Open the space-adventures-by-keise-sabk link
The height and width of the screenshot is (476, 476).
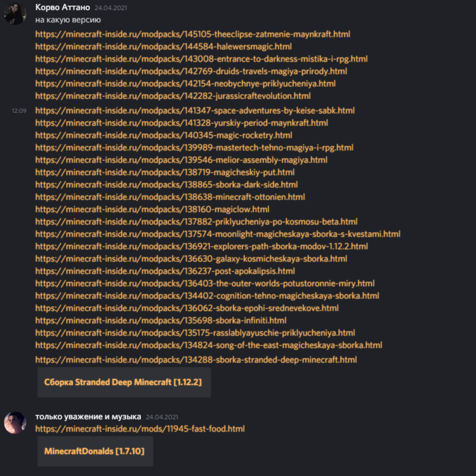click(195, 110)
